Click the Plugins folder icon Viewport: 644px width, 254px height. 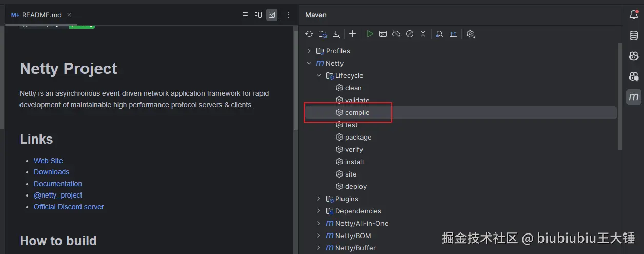tap(330, 199)
